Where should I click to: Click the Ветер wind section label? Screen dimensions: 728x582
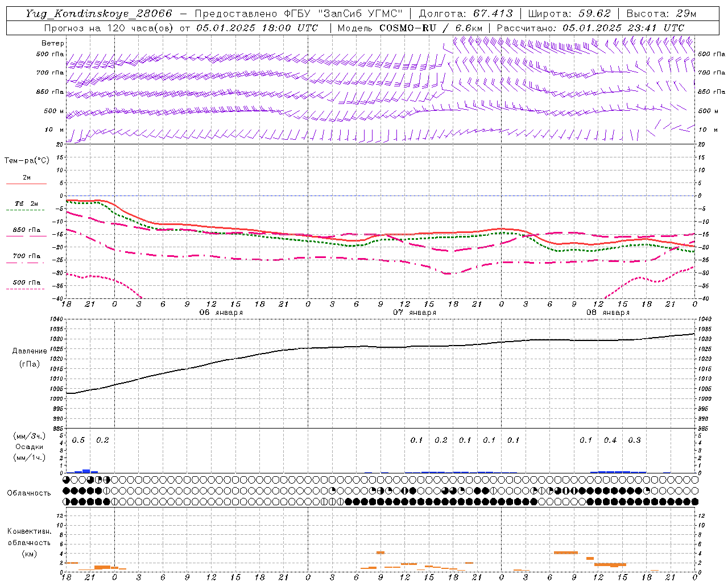coord(53,43)
